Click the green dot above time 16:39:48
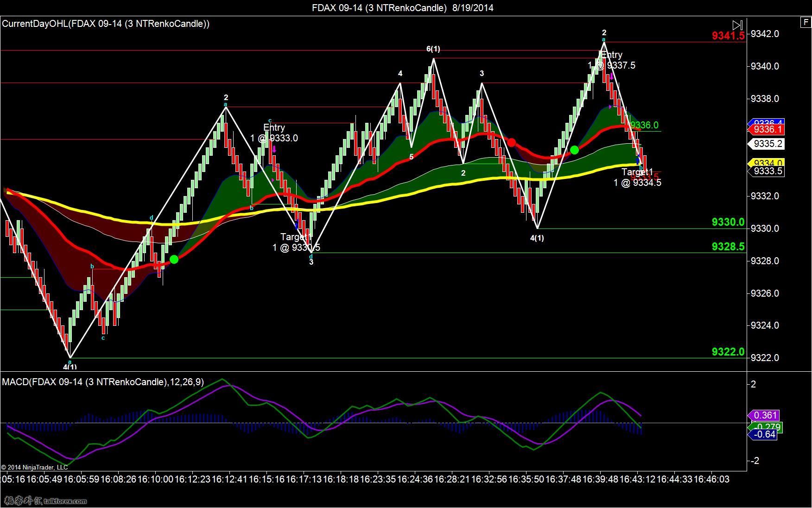The image size is (812, 508). (574, 150)
